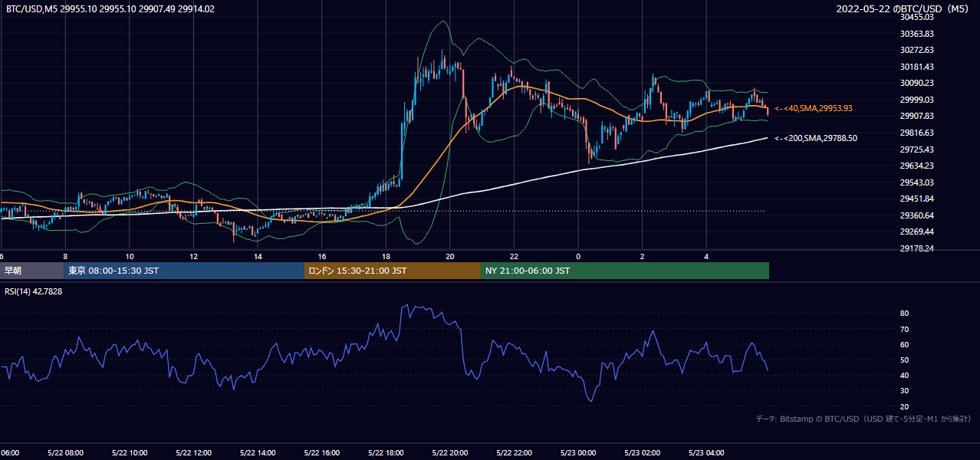Select the 29999.03 price axis label
The width and height of the screenshot is (980, 460).
[917, 100]
